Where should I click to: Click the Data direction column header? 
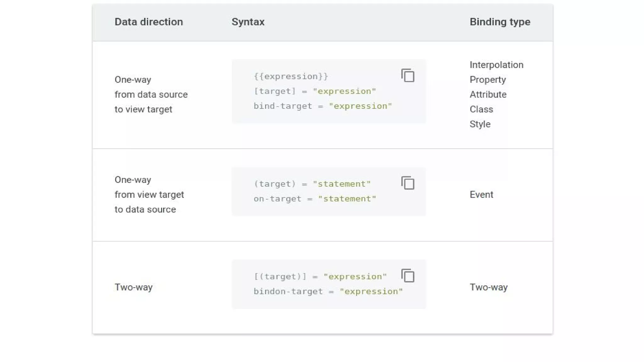click(148, 22)
